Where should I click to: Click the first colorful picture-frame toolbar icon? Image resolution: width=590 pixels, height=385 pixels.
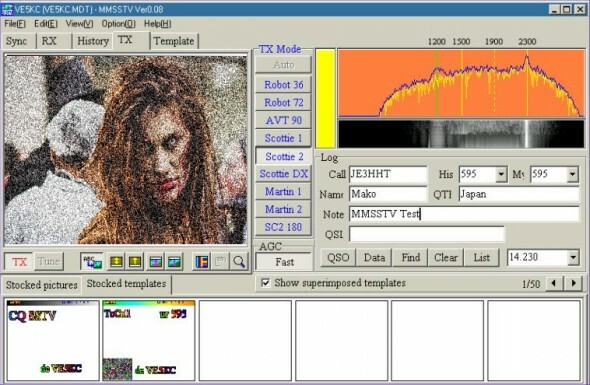click(155, 261)
